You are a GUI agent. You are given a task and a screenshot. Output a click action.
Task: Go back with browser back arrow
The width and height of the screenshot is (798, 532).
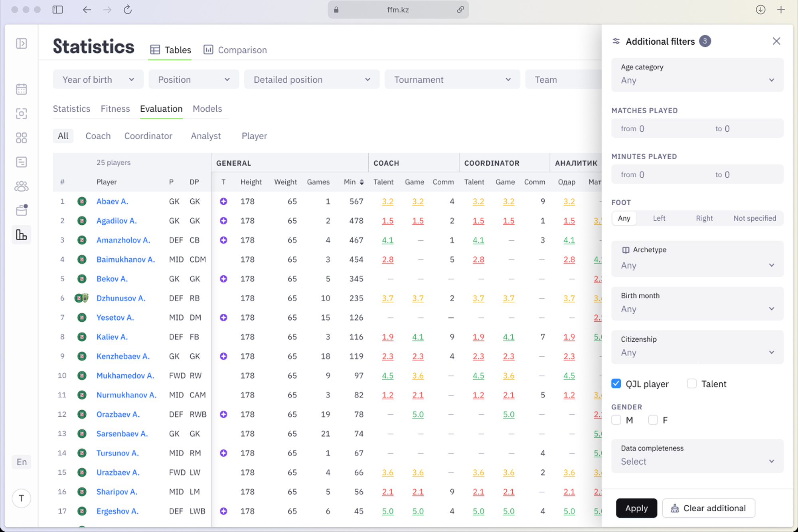(87, 10)
